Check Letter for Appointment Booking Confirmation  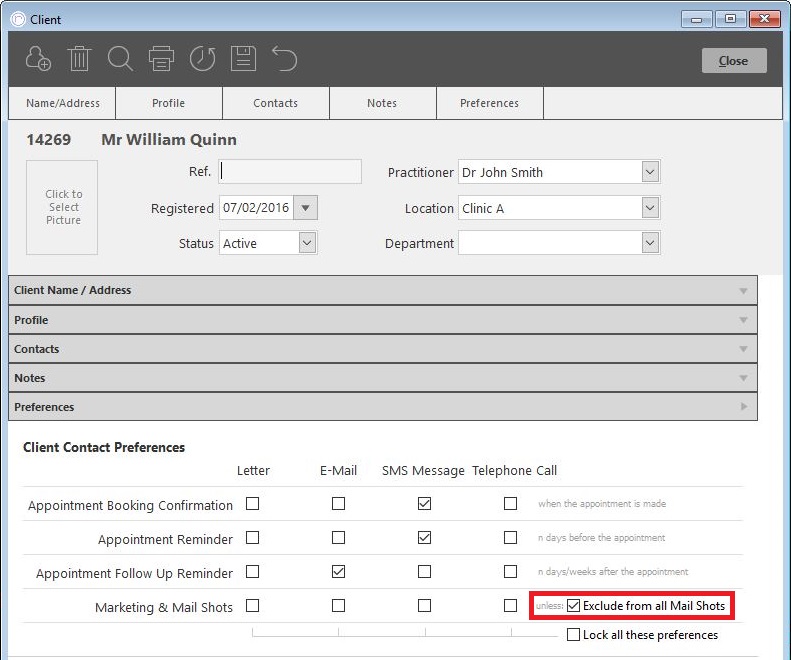coord(252,504)
